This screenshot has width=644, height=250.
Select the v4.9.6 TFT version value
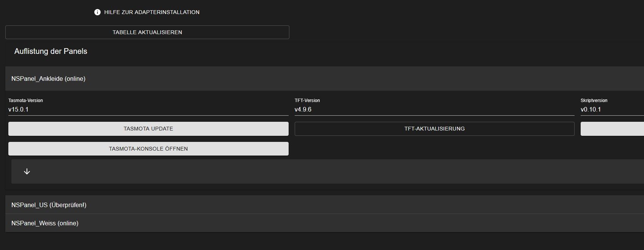[x=303, y=110]
